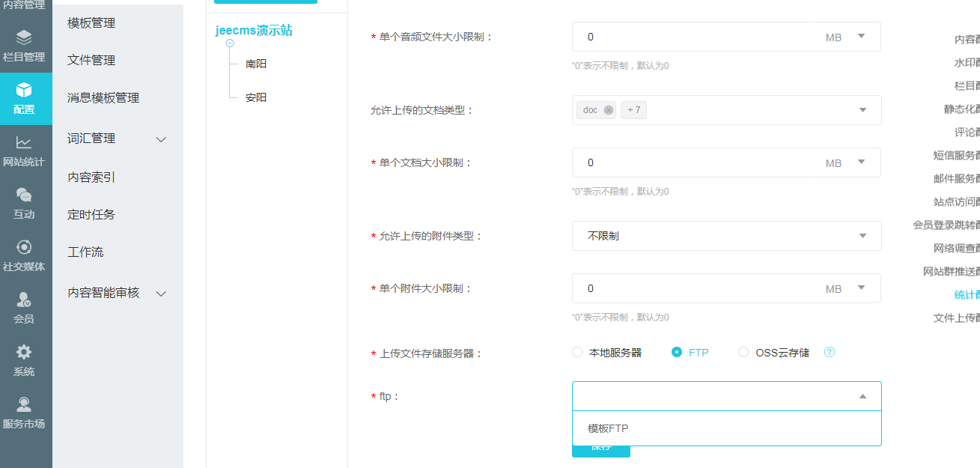980x468 pixels.
Task: Click the OSS云存储 help question icon
Action: (830, 352)
